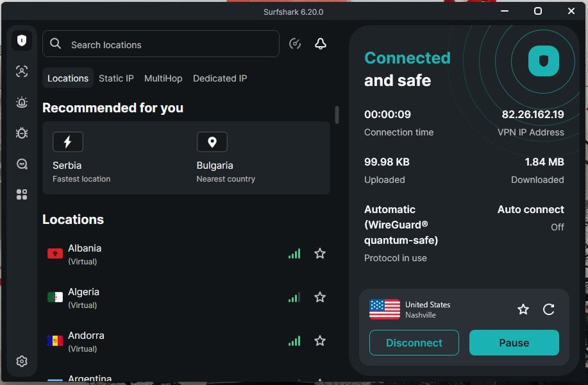Open notifications bell icon
Viewport: 588px width, 385px height.
[320, 44]
